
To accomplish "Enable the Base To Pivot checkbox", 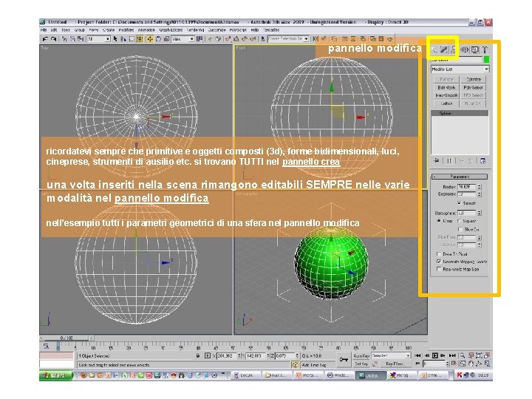I will [x=439, y=253].
